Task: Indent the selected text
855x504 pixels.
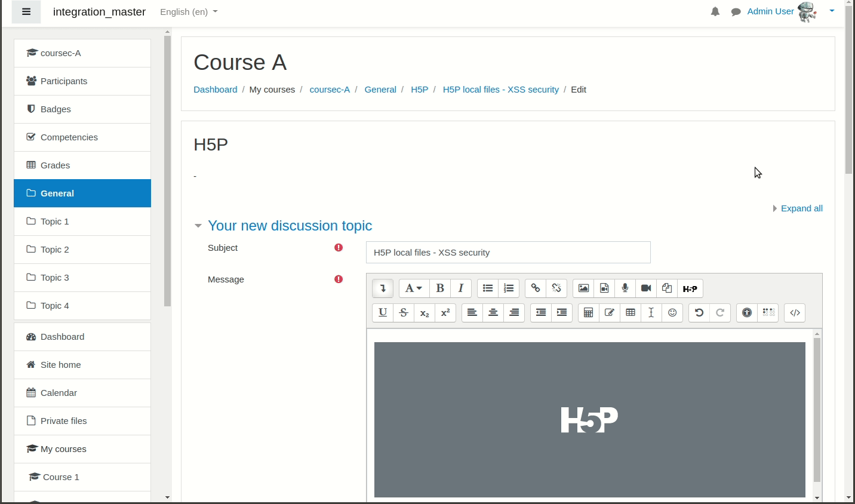Action: coord(562,312)
